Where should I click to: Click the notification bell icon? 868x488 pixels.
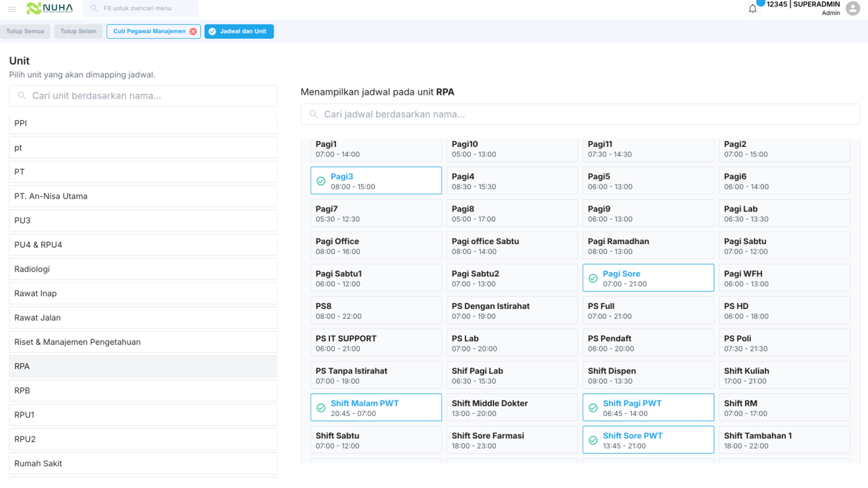(x=752, y=9)
